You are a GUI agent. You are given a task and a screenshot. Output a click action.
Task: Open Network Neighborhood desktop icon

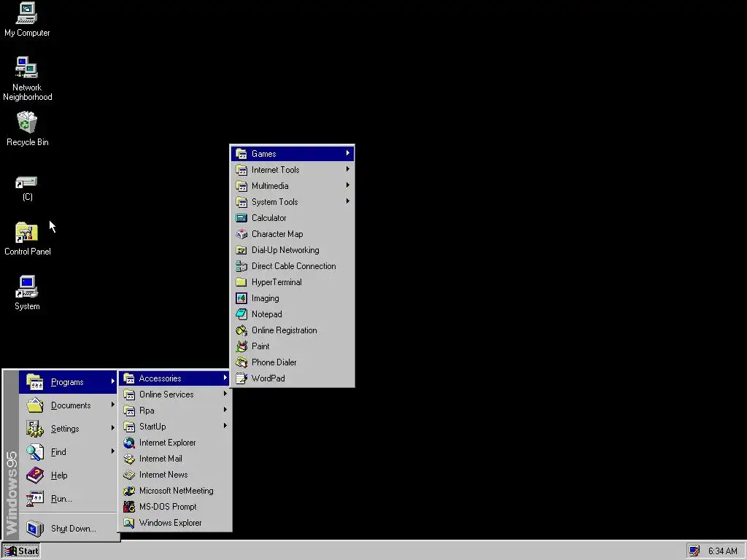[27, 68]
